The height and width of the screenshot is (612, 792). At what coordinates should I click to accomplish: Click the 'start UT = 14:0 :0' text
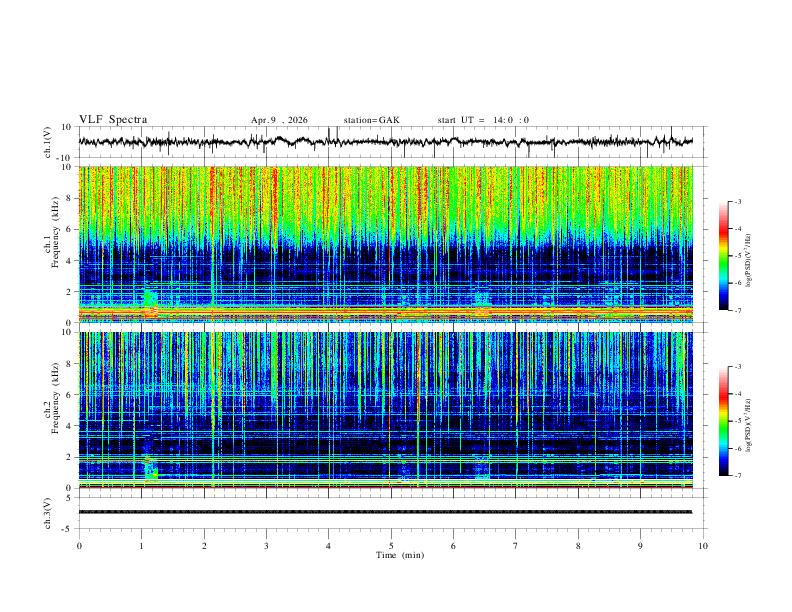[x=483, y=120]
